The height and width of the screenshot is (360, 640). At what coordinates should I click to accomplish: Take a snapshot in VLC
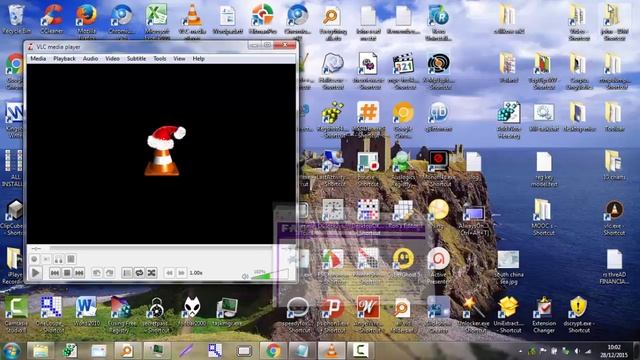point(47,259)
